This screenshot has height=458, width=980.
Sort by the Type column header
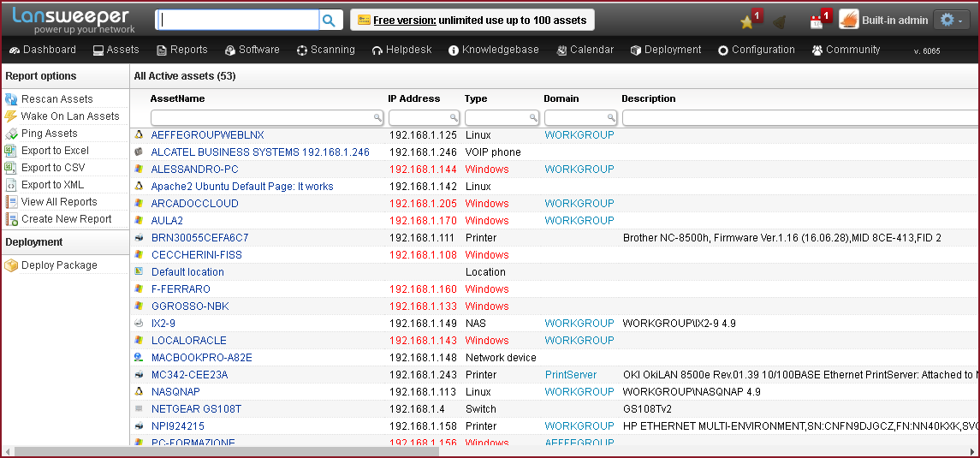click(476, 98)
